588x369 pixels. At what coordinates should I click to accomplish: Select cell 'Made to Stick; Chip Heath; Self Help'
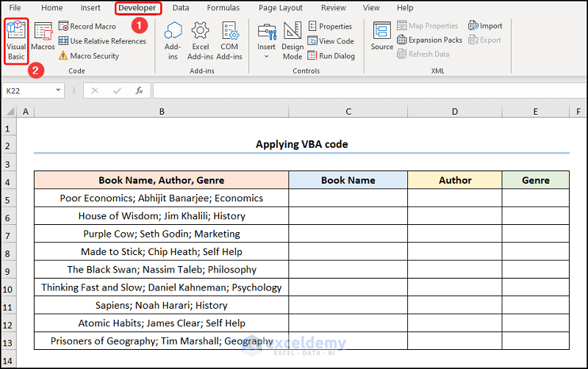tap(162, 251)
